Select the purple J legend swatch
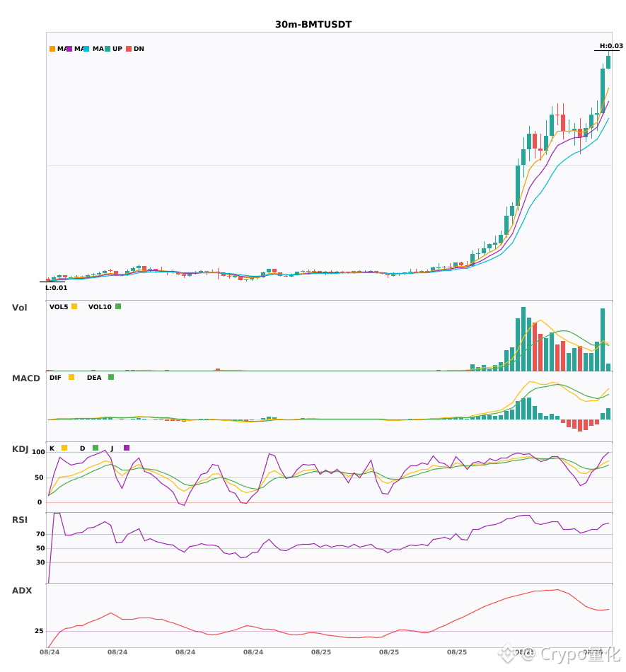626x672 pixels. (x=127, y=448)
